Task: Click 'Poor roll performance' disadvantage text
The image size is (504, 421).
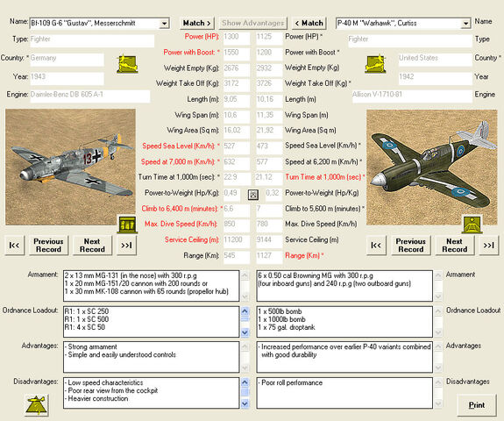Action: 292,382
